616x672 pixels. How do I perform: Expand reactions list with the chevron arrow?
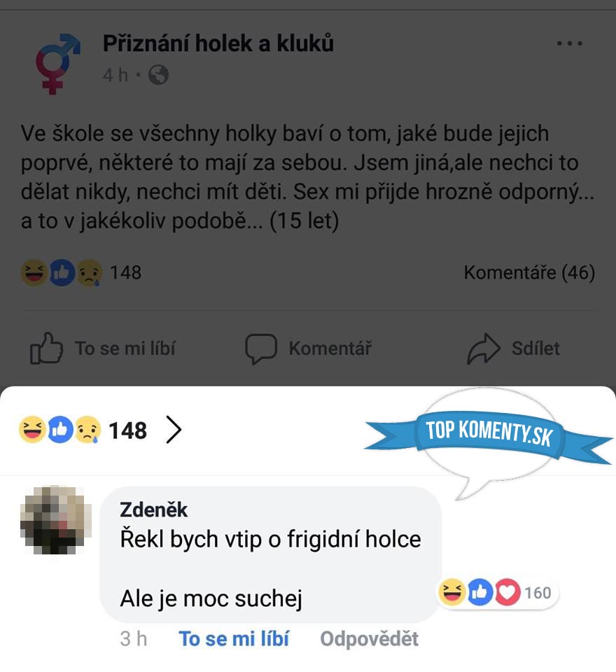click(x=174, y=430)
